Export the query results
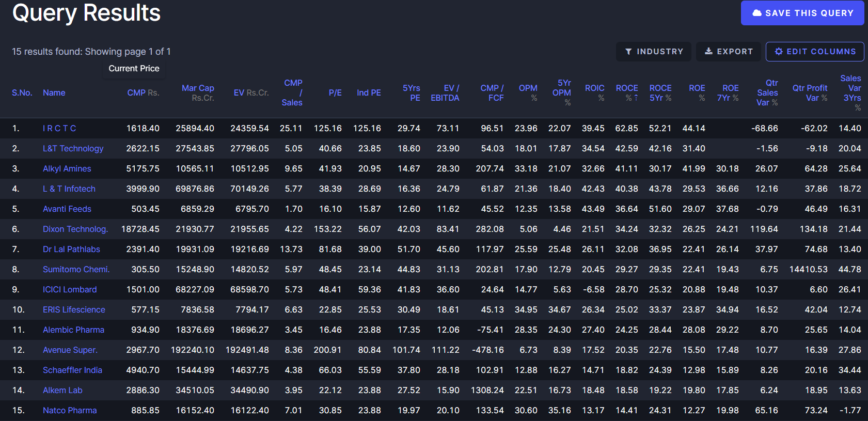This screenshot has height=421, width=868. click(x=729, y=52)
